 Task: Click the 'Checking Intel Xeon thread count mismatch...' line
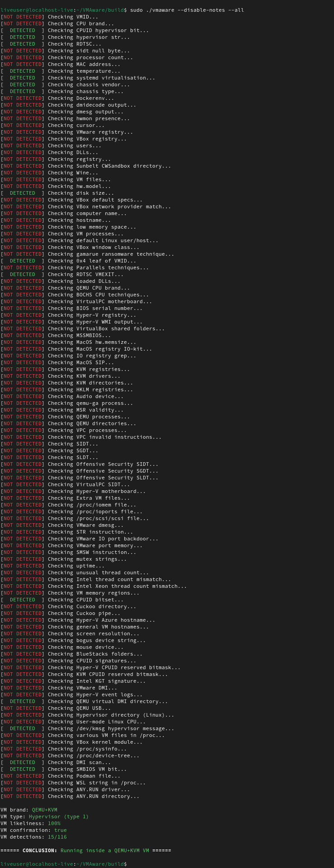tap(117, 586)
